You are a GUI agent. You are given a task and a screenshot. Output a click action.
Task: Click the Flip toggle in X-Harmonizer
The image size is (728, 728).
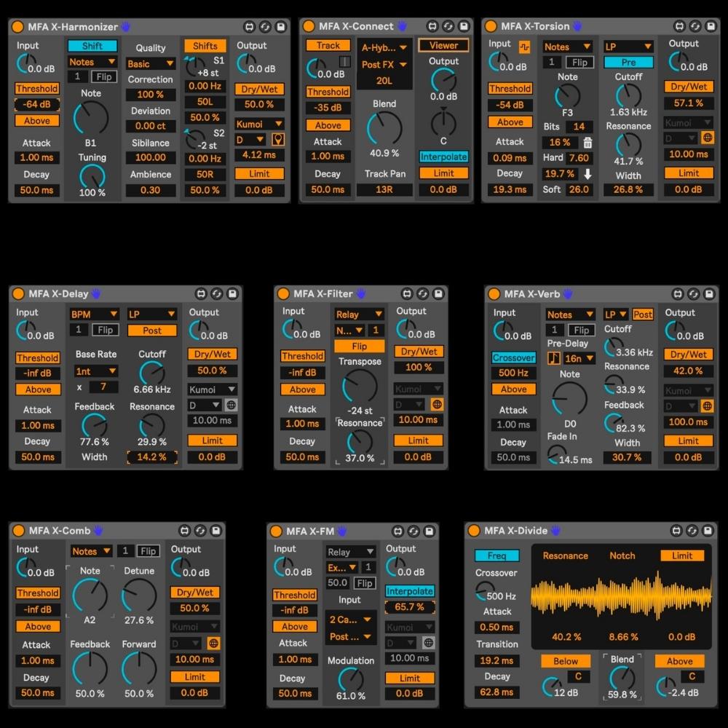[106, 76]
